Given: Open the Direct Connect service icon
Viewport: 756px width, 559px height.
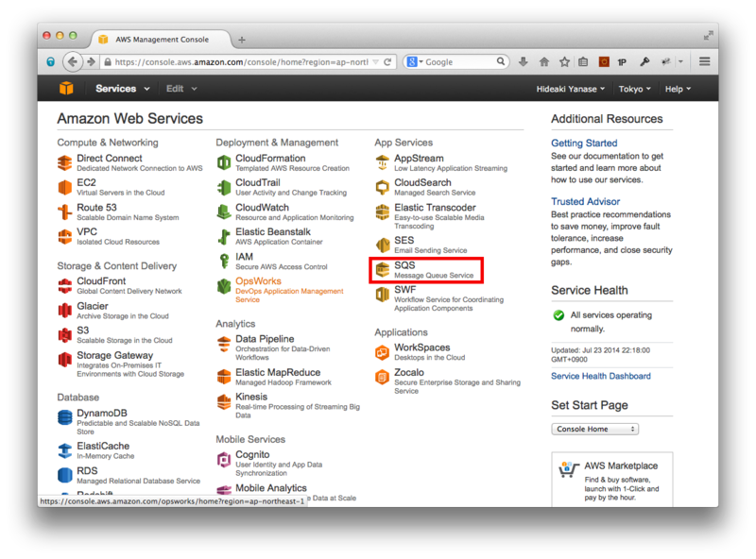Looking at the screenshot, I should click(65, 162).
